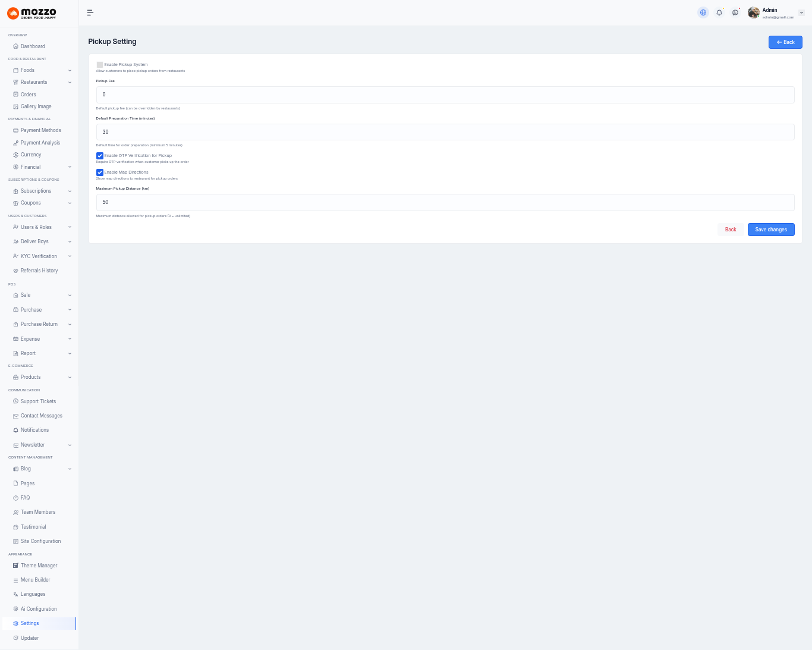Image resolution: width=812 pixels, height=650 pixels.
Task: Click the hamburger sidebar toggle icon
Action: point(90,12)
